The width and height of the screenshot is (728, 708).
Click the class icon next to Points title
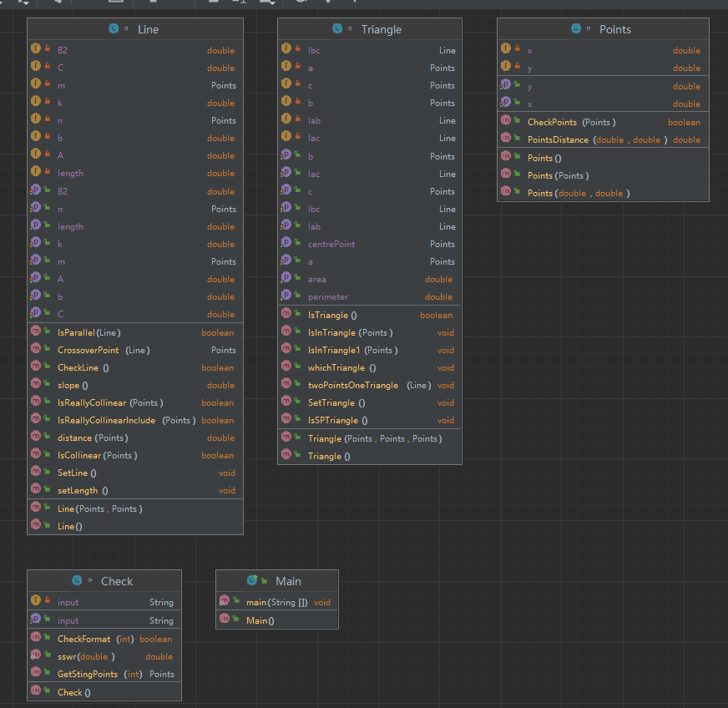(576, 29)
